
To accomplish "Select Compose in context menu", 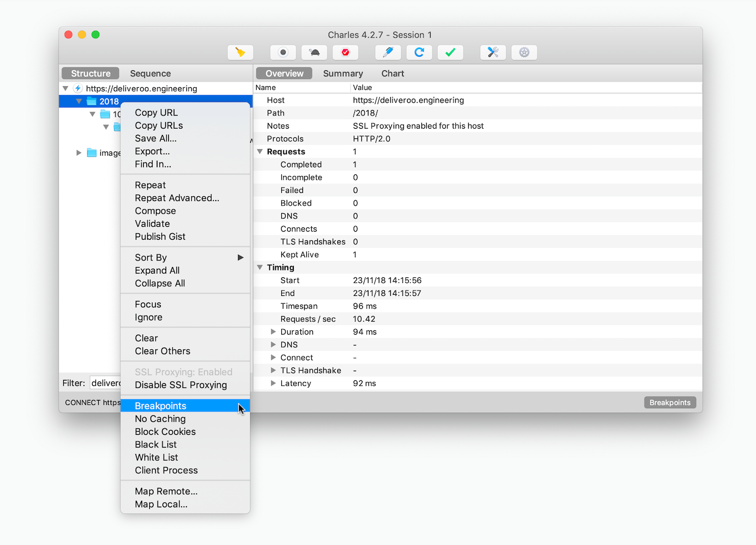I will coord(185,211).
